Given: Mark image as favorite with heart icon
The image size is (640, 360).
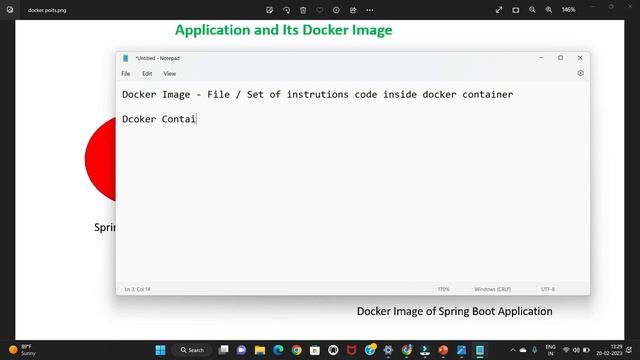Looking at the screenshot, I should coord(320,10).
